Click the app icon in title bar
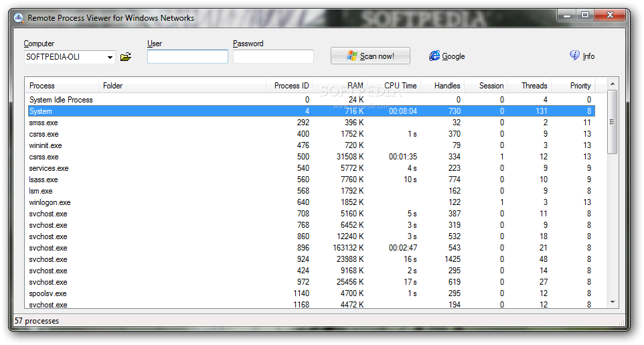 tap(19, 17)
